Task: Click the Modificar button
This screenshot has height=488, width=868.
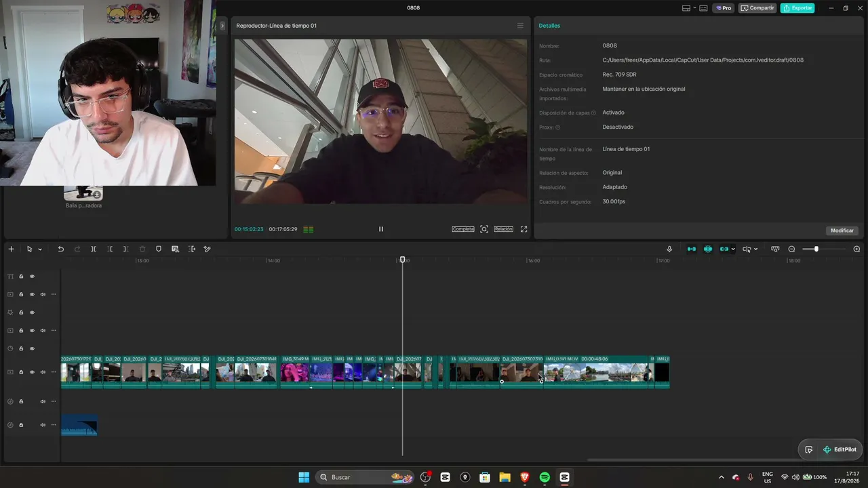Action: pyautogui.click(x=842, y=230)
